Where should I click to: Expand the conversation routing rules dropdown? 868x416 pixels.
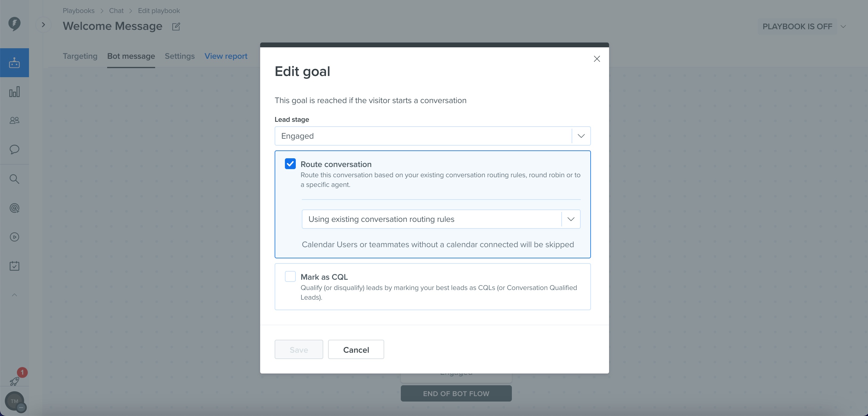(441, 219)
